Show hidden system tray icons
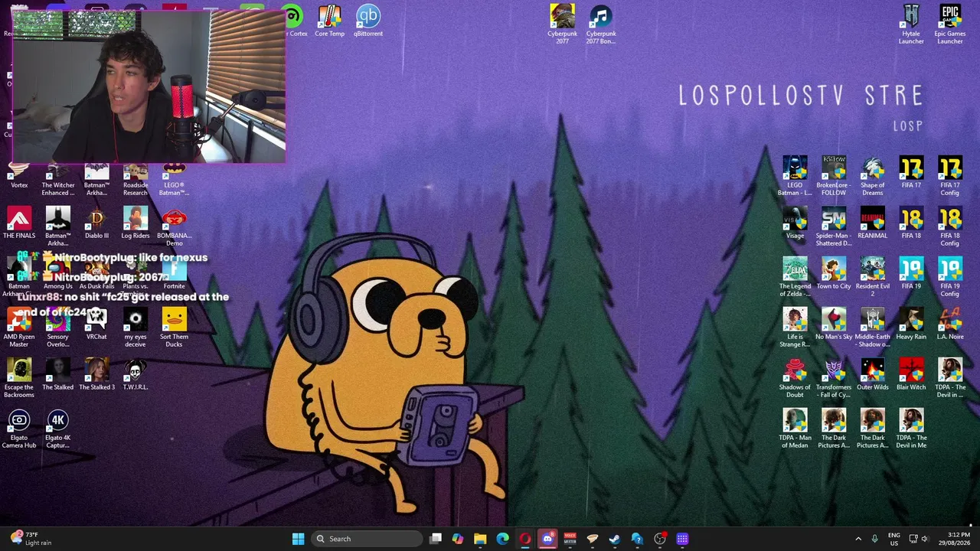This screenshot has height=551, width=980. coord(858,539)
